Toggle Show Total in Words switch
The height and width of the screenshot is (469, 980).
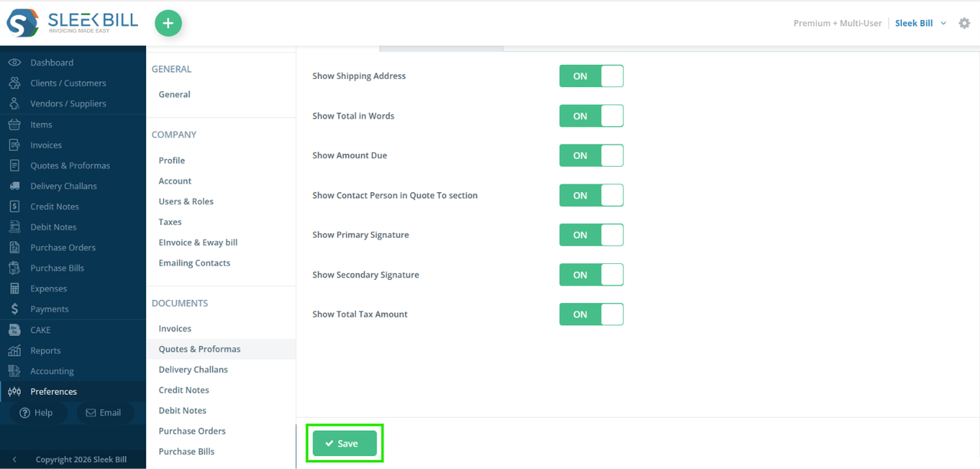pos(591,116)
